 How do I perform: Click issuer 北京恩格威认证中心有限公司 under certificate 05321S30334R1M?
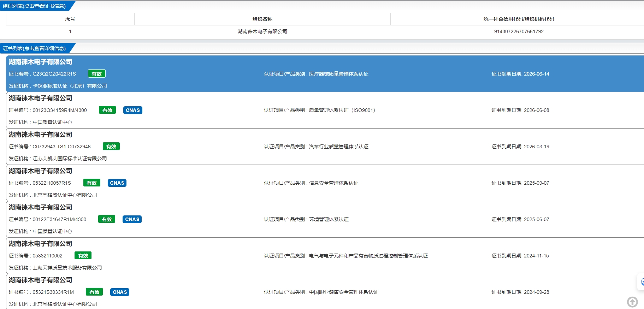(x=65, y=304)
